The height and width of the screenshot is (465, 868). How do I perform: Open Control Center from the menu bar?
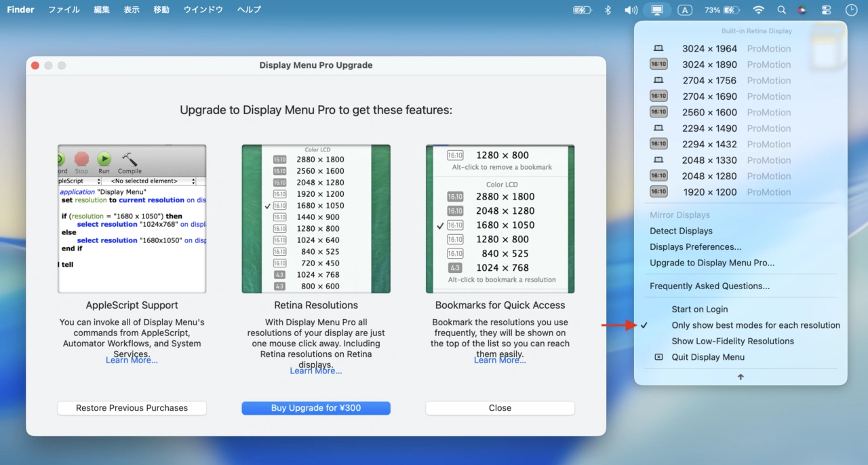(x=826, y=10)
